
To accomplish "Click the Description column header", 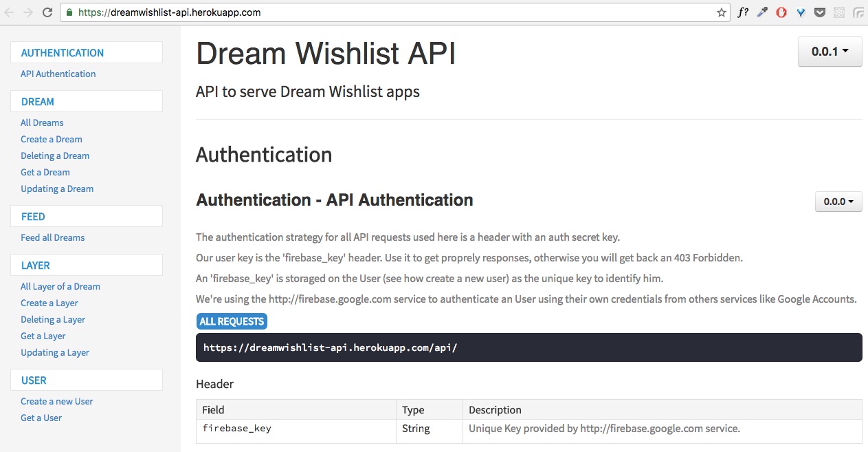I will coord(663,410).
